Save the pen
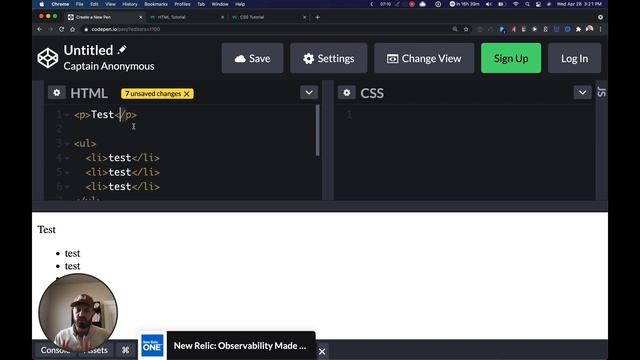 pyautogui.click(x=252, y=58)
